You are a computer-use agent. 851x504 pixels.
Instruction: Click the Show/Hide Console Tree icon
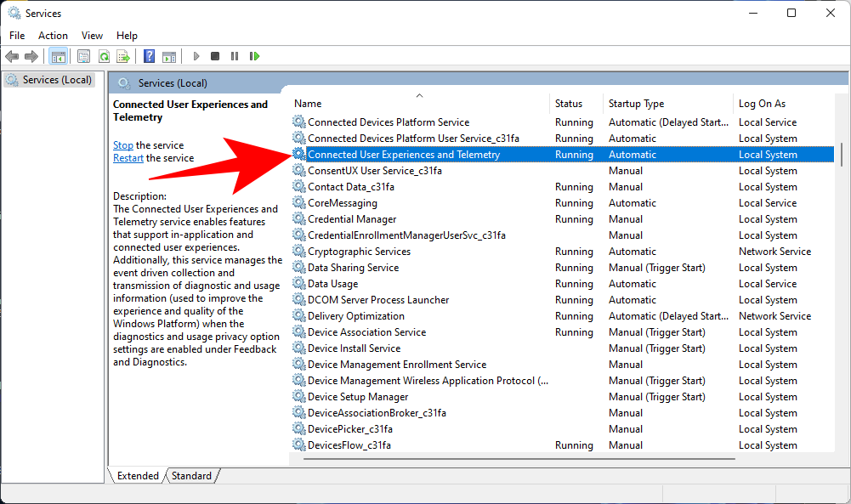(x=59, y=56)
